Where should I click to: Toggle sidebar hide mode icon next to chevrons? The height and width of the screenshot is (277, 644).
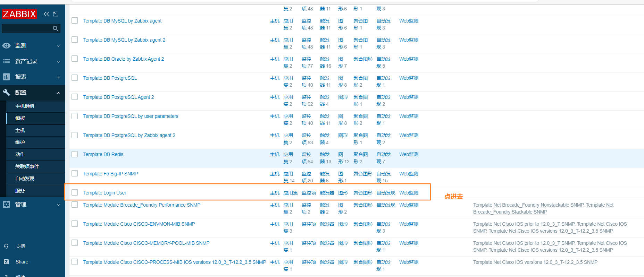(x=56, y=14)
